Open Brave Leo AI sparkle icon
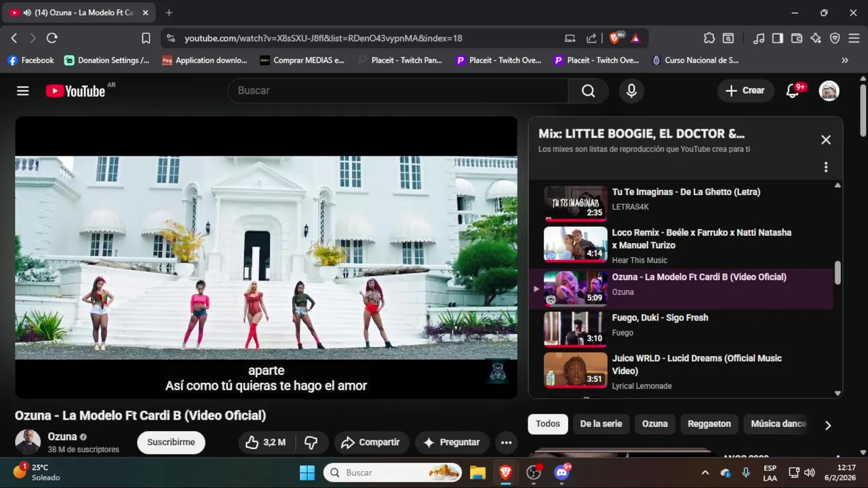 click(816, 39)
